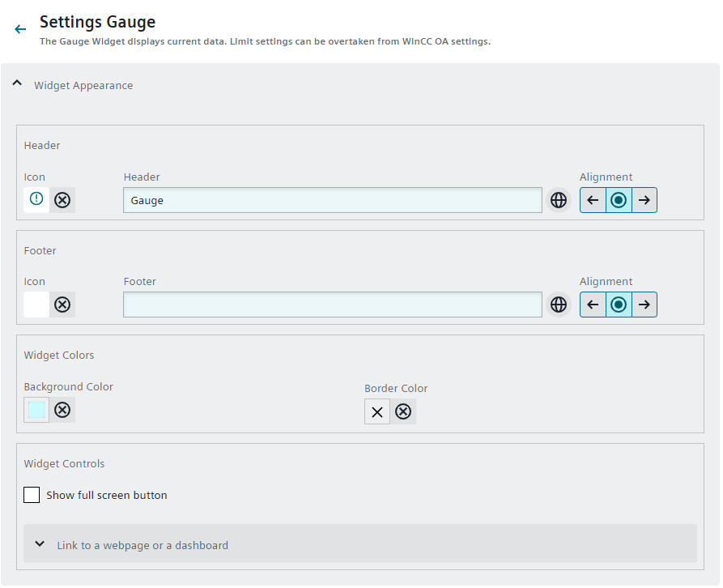Align footer to the left
This screenshot has height=588, width=723.
593,305
